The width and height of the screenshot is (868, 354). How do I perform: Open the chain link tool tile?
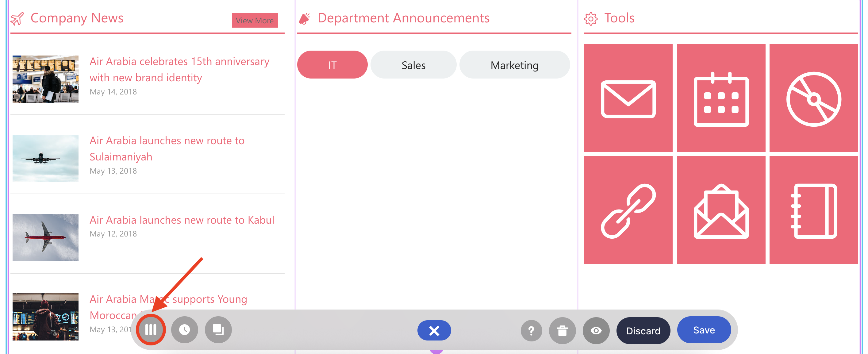[x=628, y=210]
